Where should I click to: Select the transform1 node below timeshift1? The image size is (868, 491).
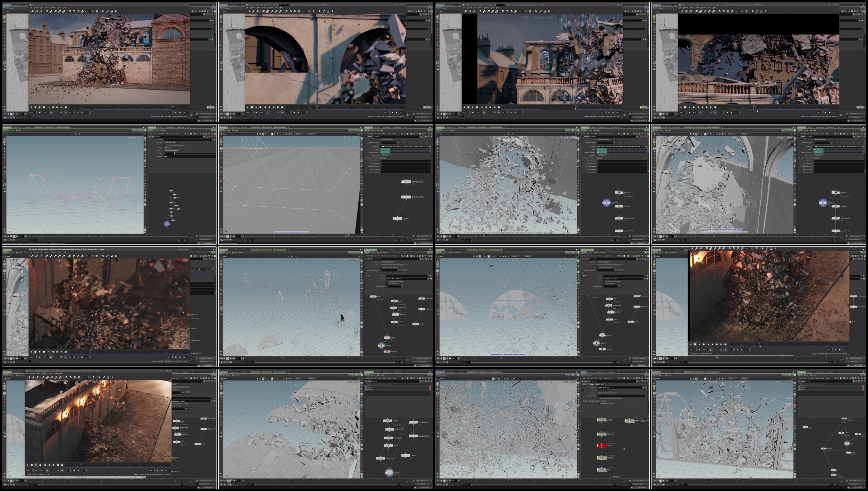point(388,438)
